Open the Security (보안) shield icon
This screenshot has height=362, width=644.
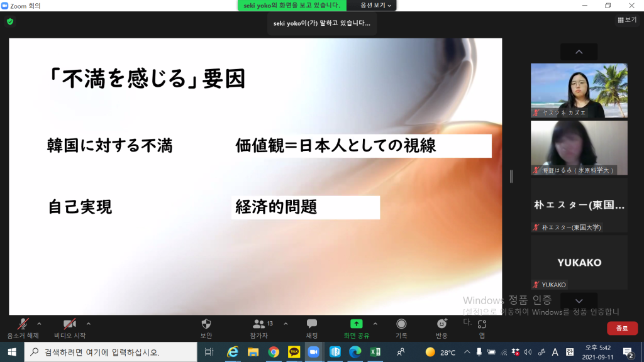coord(206,324)
